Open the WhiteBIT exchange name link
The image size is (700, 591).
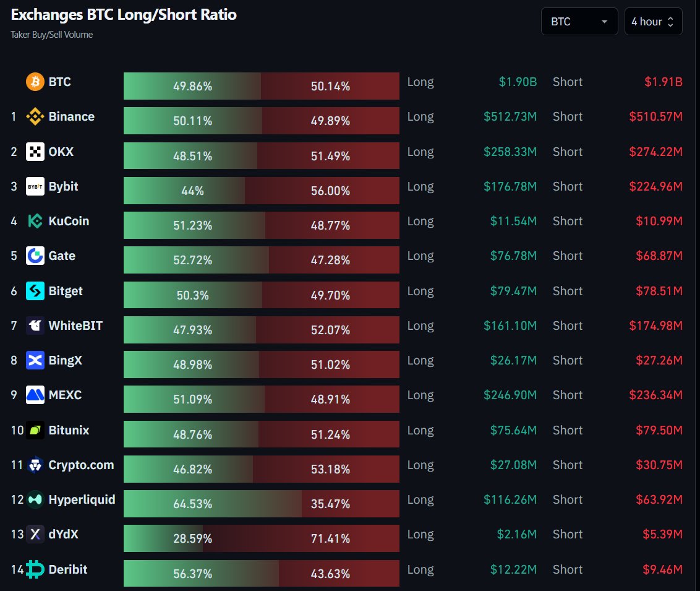click(x=75, y=326)
